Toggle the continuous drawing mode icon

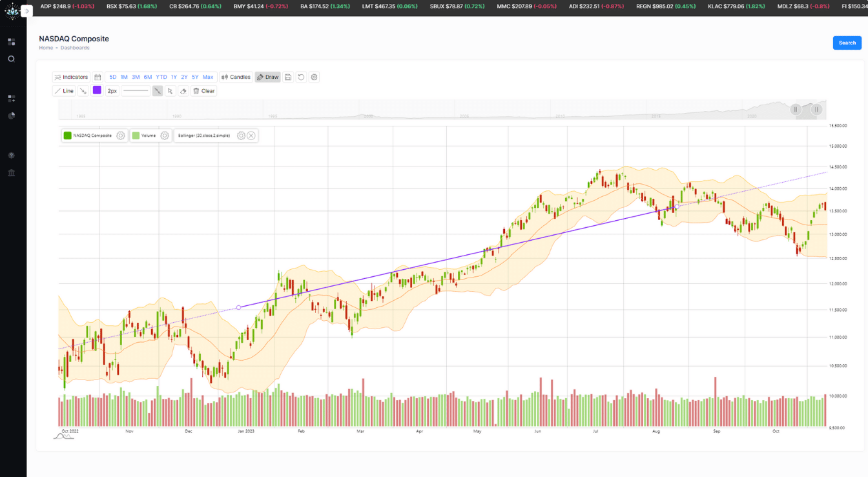point(158,91)
